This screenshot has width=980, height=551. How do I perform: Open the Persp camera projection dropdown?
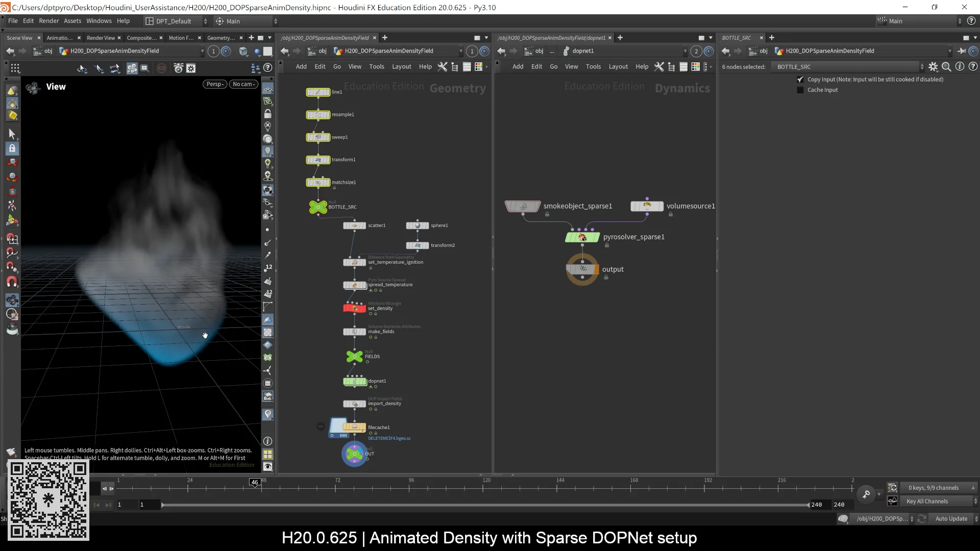(x=214, y=84)
